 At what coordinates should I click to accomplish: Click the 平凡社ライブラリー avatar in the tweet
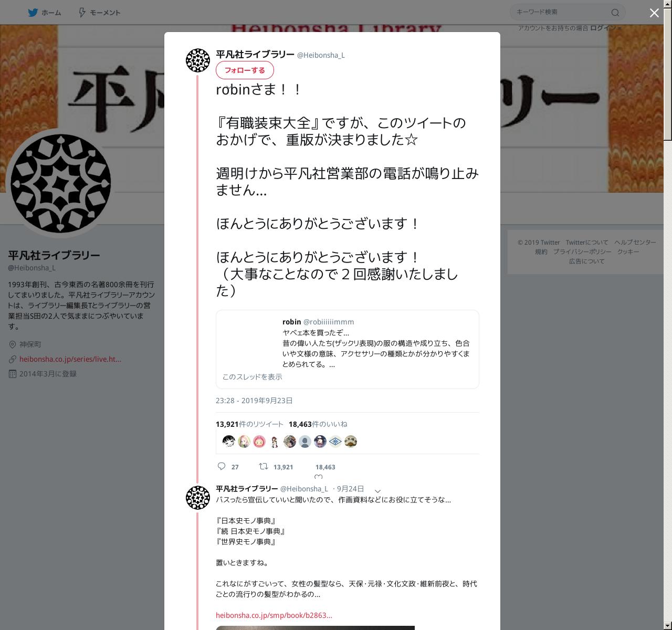[198, 60]
